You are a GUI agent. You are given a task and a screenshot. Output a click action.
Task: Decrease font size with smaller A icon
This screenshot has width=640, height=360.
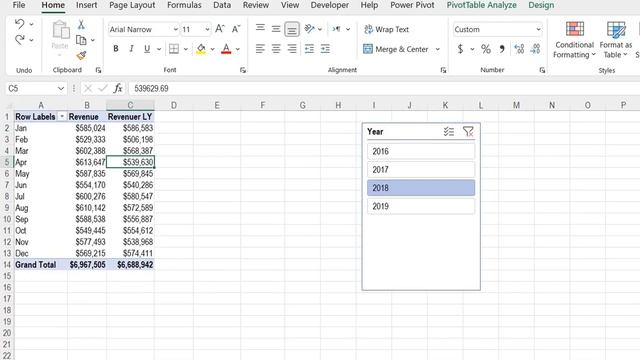tap(236, 29)
